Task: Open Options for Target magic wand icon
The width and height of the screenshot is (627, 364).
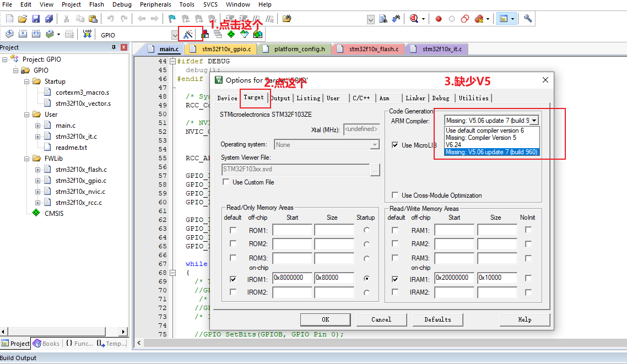Action: [x=188, y=34]
